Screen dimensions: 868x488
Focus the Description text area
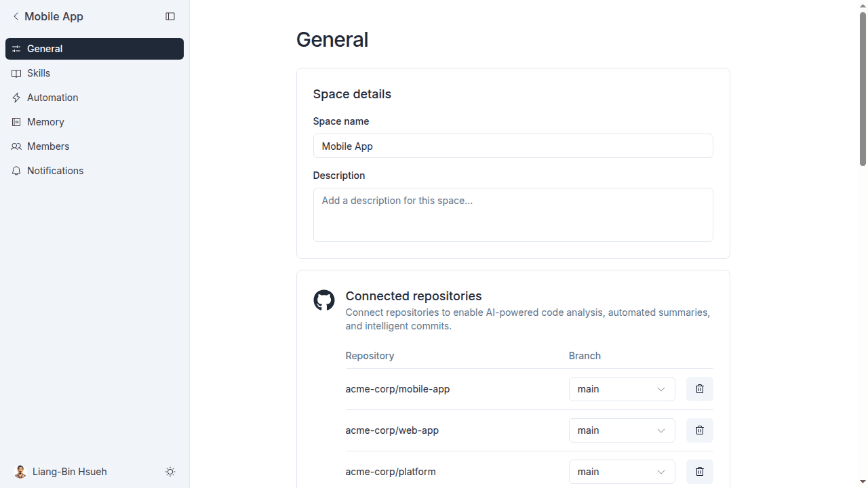tap(513, 215)
